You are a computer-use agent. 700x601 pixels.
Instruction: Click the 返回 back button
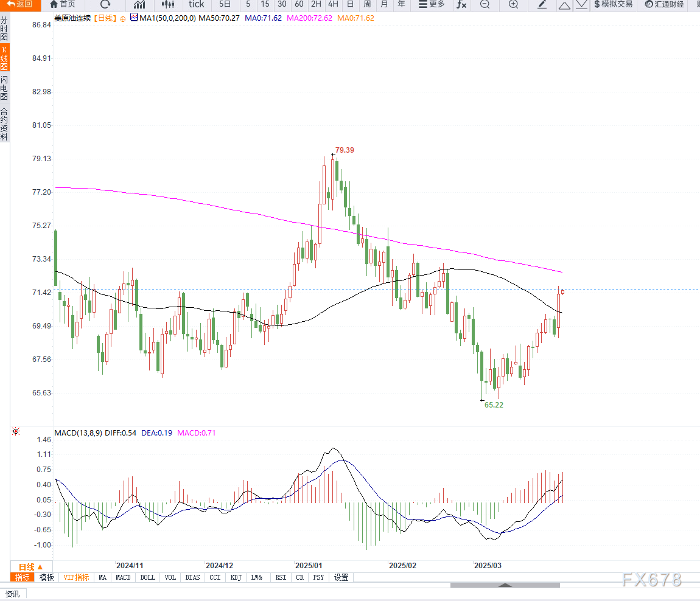pos(19,4)
